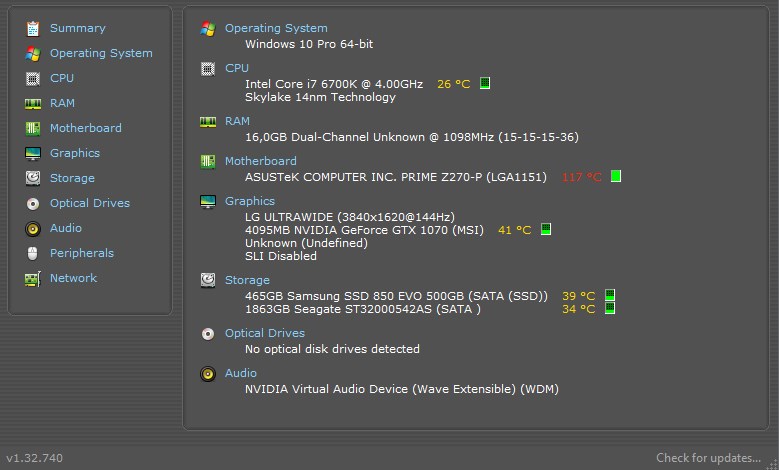779x470 pixels.
Task: Go to Motherboard in the sidebar
Action: pyautogui.click(x=86, y=128)
